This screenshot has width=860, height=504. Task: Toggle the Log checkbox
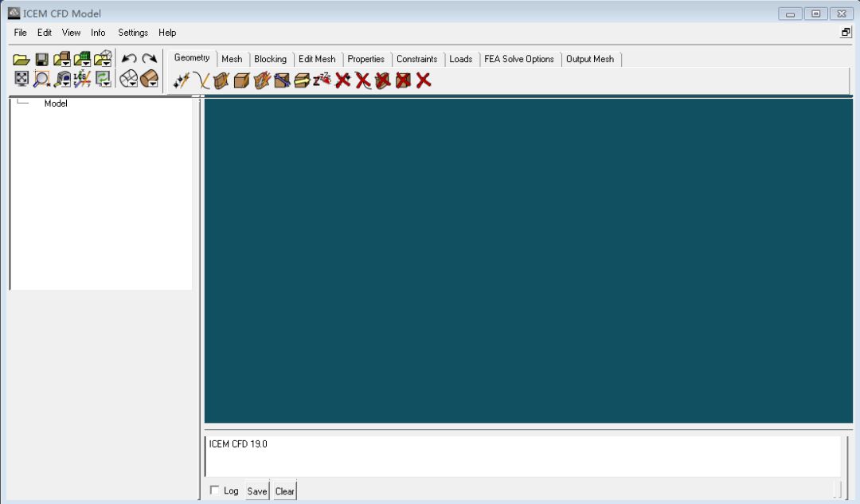[214, 490]
